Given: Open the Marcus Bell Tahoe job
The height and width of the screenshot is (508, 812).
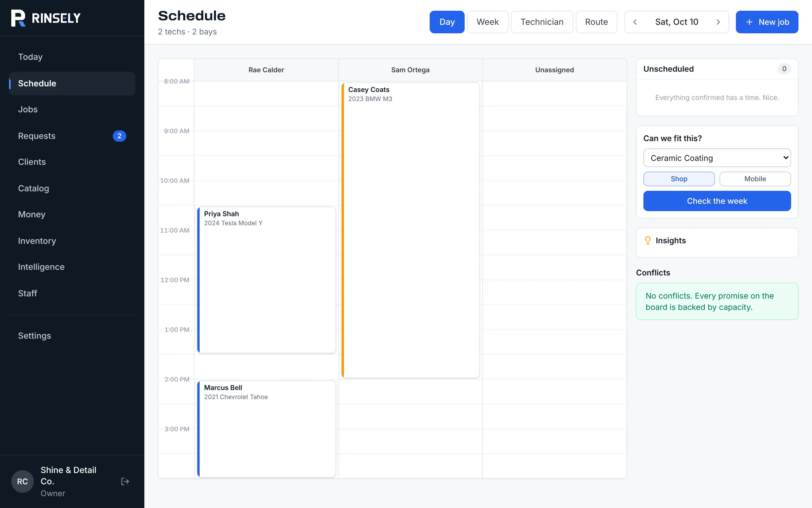Looking at the screenshot, I should 266,429.
